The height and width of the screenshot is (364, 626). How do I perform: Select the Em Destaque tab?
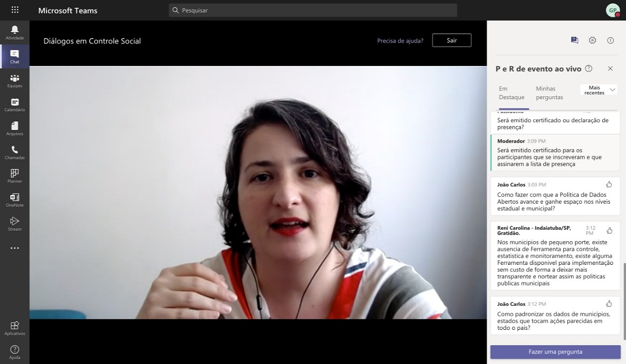[511, 93]
